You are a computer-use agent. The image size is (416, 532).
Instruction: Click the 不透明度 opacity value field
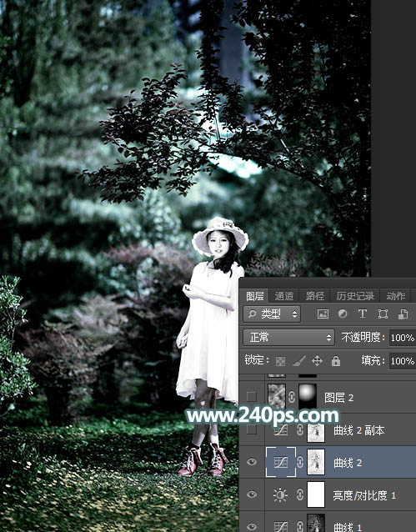[x=403, y=338]
